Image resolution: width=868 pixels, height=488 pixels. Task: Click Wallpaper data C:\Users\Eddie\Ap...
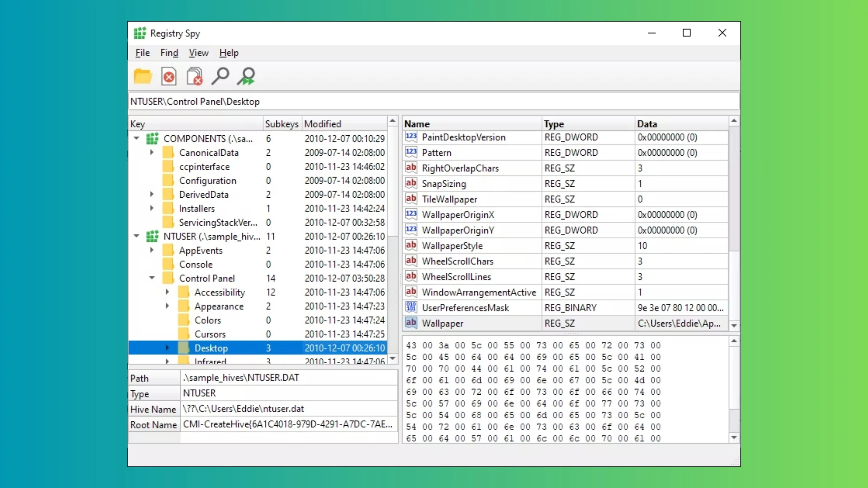679,323
